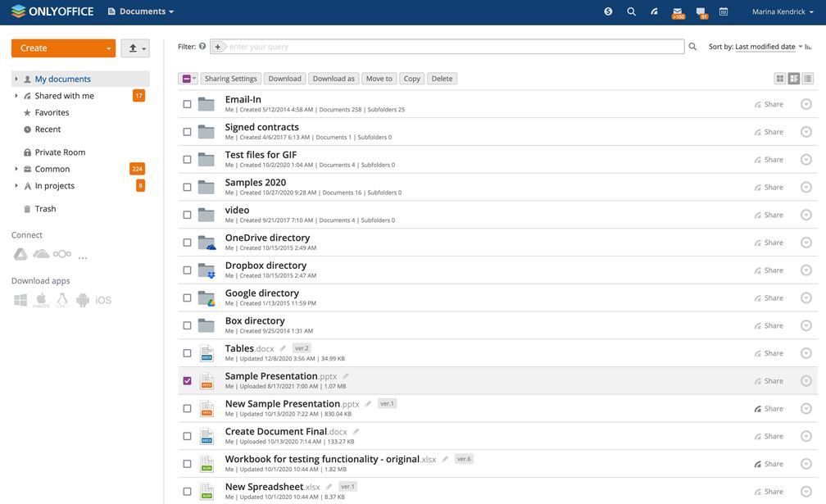Tick the checkbox for the Email-In folder
The height and width of the screenshot is (504, 826).
click(x=187, y=104)
